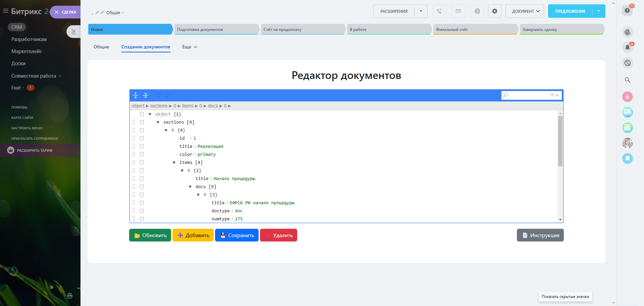Click the email envelope icon button
Image resolution: width=644 pixels, height=306 pixels.
pos(458,11)
